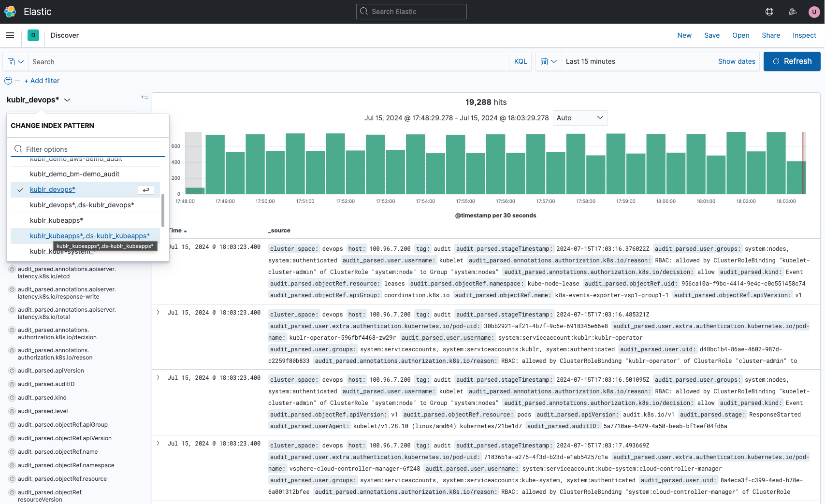
Task: Collapse the fields sidebar icon
Action: coord(145,97)
